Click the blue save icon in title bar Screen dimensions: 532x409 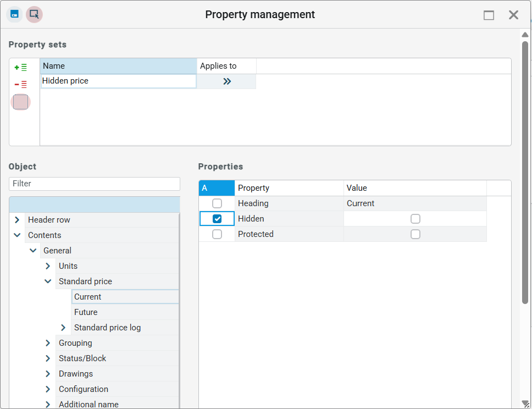click(x=14, y=15)
